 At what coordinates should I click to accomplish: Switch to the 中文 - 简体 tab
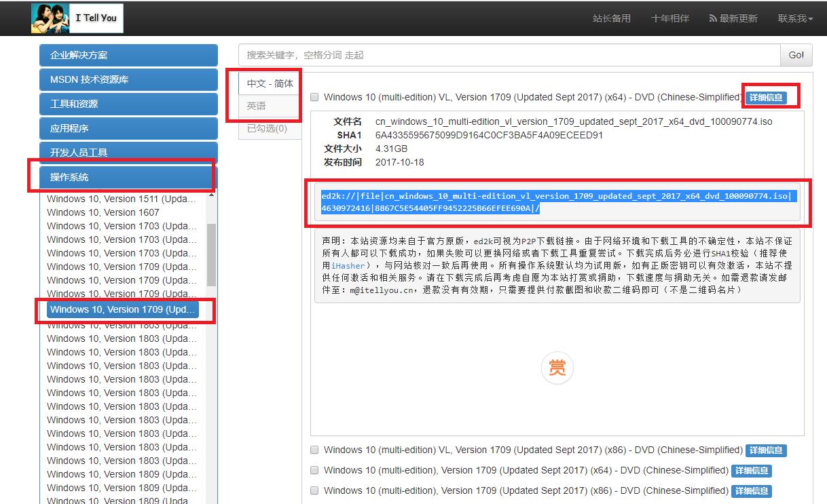[270, 83]
